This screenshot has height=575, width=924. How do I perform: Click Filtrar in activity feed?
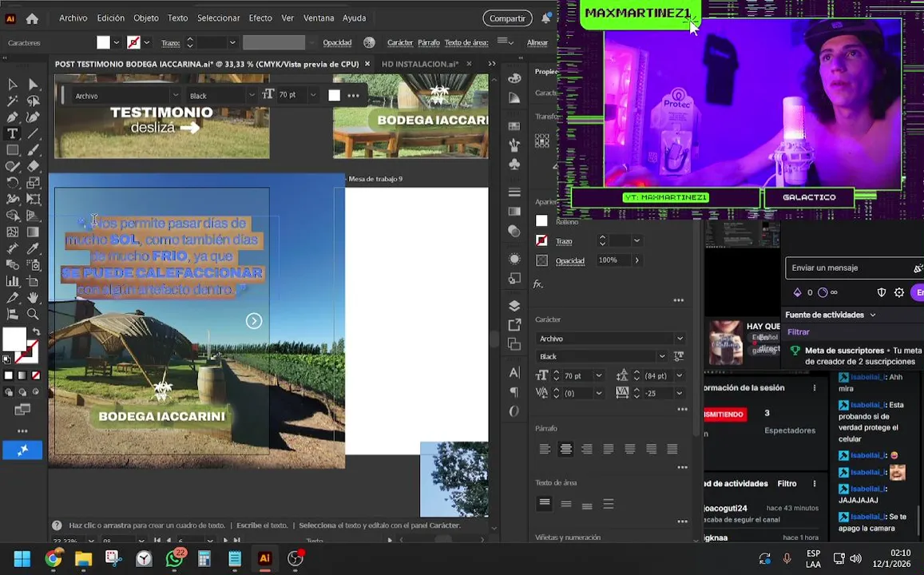[799, 332]
